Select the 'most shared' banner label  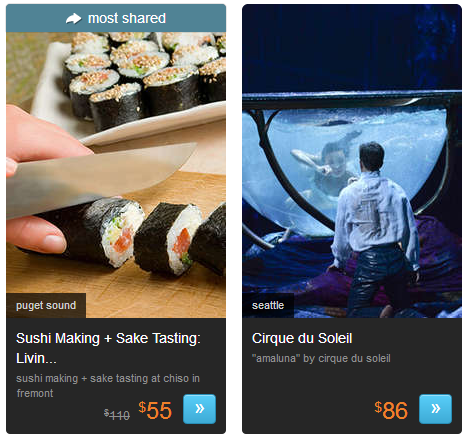coord(127,18)
